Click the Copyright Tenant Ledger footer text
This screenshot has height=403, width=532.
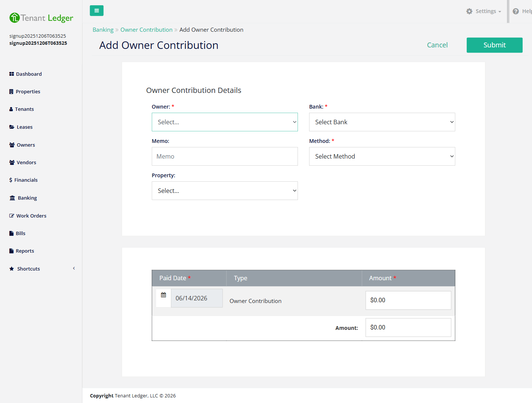(x=133, y=396)
